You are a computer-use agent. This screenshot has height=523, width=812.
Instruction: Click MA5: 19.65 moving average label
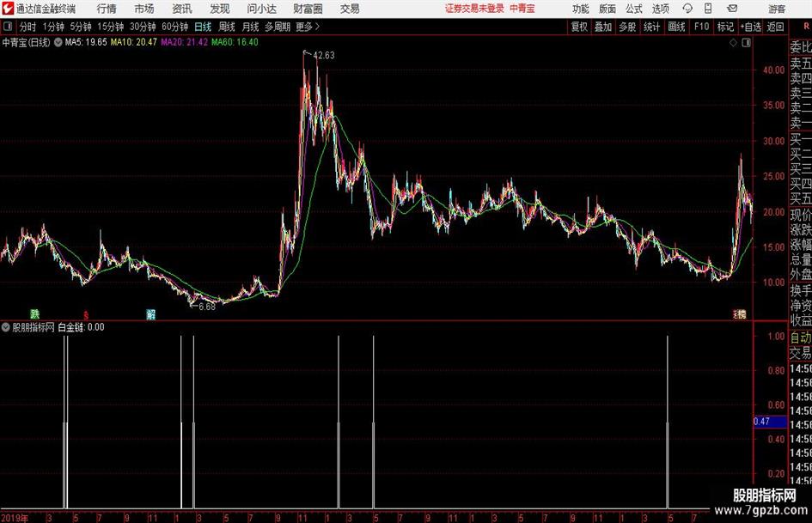coord(86,42)
